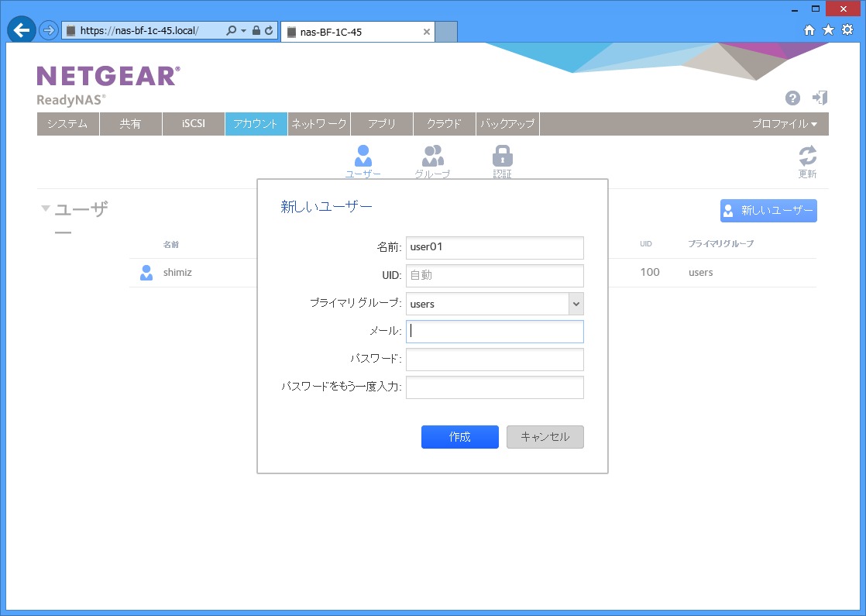
Task: Click into the password (パスワード) field
Action: coord(494,360)
